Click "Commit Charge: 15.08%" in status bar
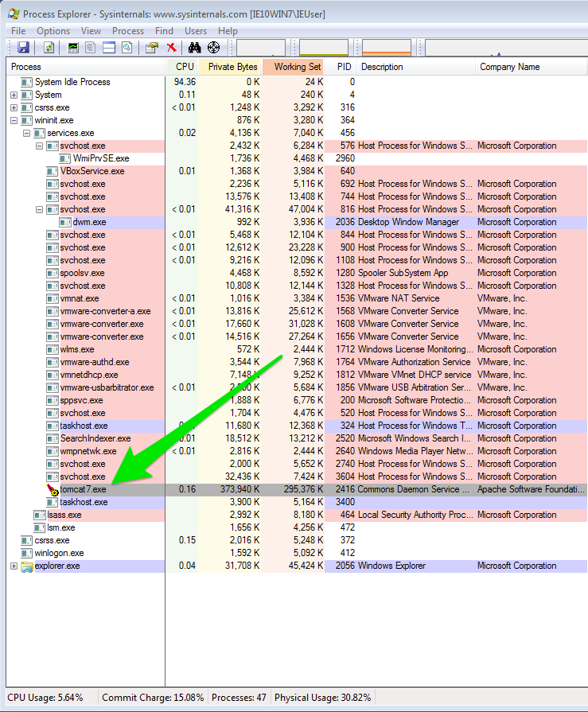 153,698
